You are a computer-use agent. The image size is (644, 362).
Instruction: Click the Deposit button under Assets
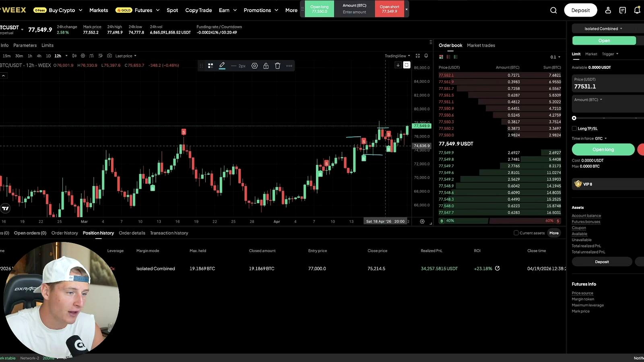point(602,262)
